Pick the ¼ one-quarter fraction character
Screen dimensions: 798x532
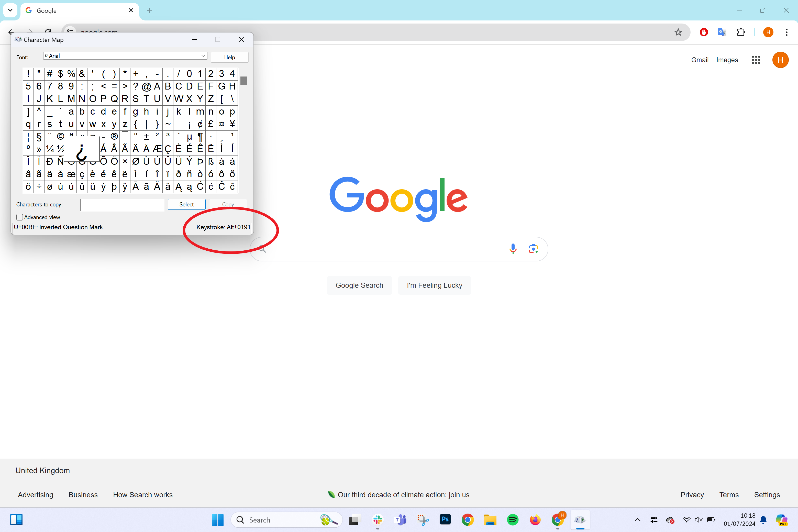click(x=50, y=149)
